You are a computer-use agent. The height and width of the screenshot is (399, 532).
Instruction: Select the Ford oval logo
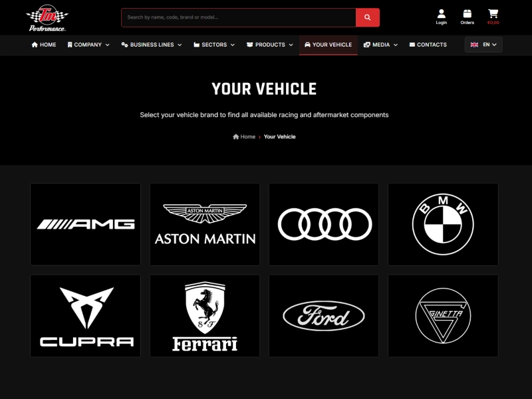coord(324,316)
